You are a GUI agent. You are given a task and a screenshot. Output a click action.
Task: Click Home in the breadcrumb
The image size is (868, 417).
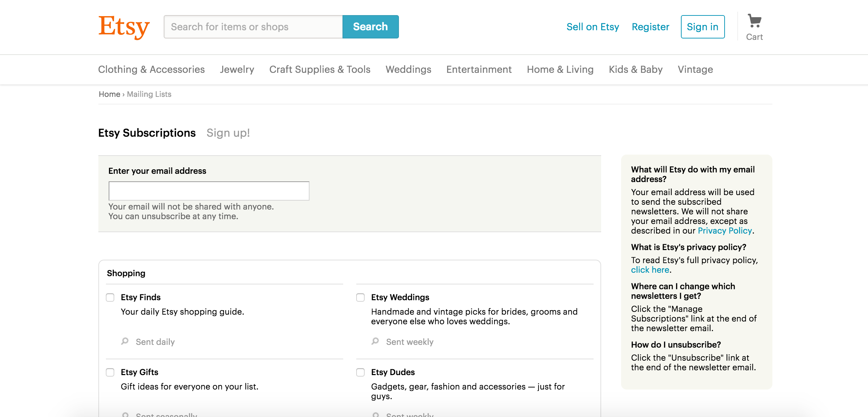pyautogui.click(x=109, y=94)
